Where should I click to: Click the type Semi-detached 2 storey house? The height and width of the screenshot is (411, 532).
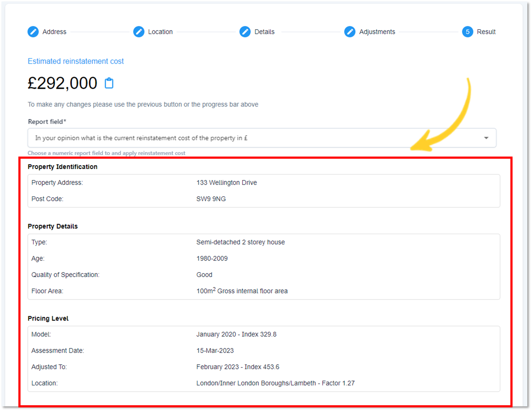point(241,242)
